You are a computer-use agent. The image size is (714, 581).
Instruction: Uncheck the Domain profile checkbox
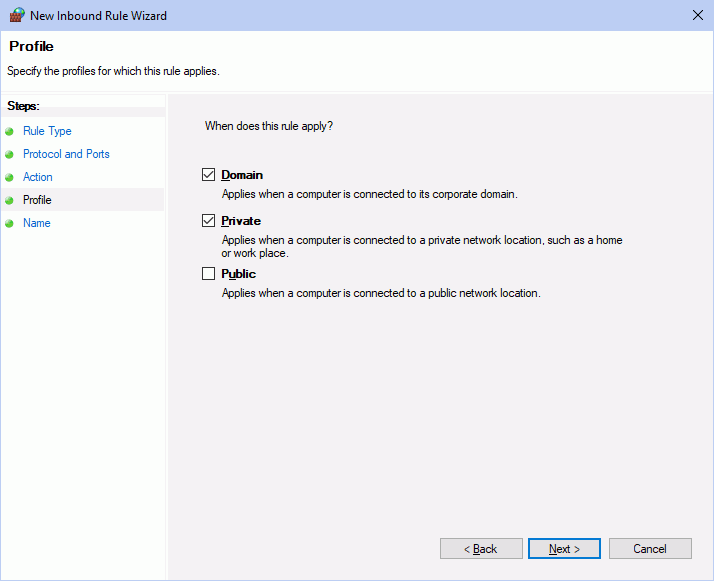(x=209, y=175)
